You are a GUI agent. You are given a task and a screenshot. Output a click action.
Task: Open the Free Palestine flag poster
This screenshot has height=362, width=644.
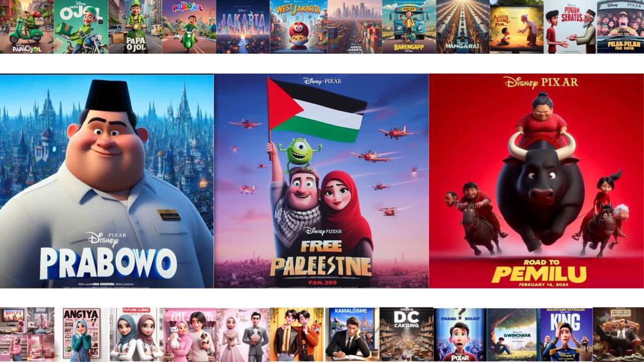point(321,181)
